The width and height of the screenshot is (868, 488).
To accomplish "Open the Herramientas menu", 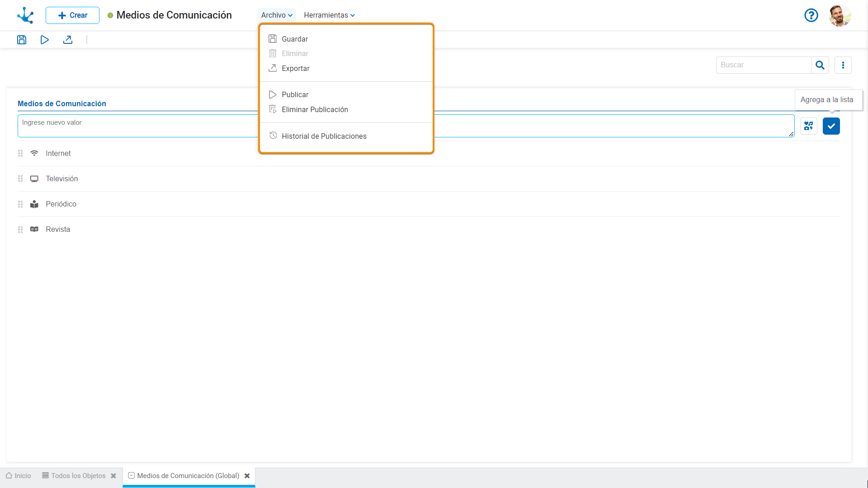I will point(329,15).
